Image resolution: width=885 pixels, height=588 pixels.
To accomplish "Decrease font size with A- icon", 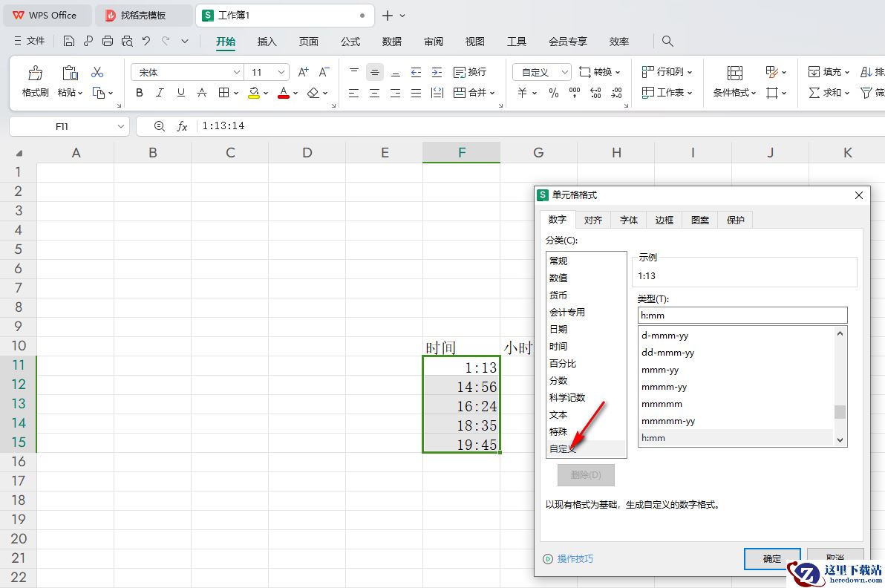I will click(324, 72).
